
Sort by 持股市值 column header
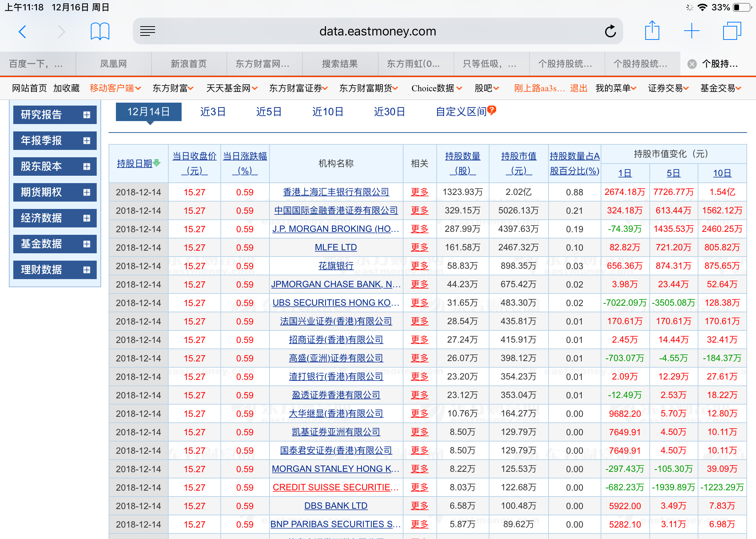[x=519, y=163]
